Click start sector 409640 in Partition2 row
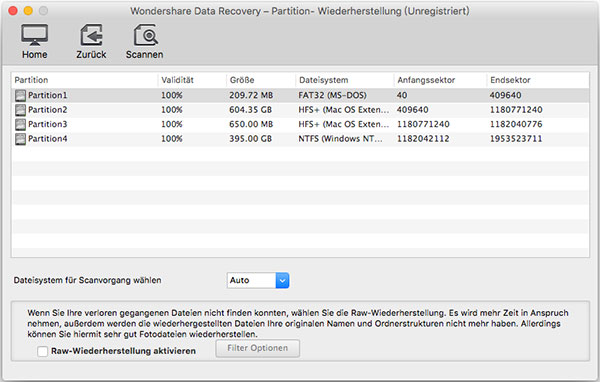The width and height of the screenshot is (600, 382). pos(412,109)
